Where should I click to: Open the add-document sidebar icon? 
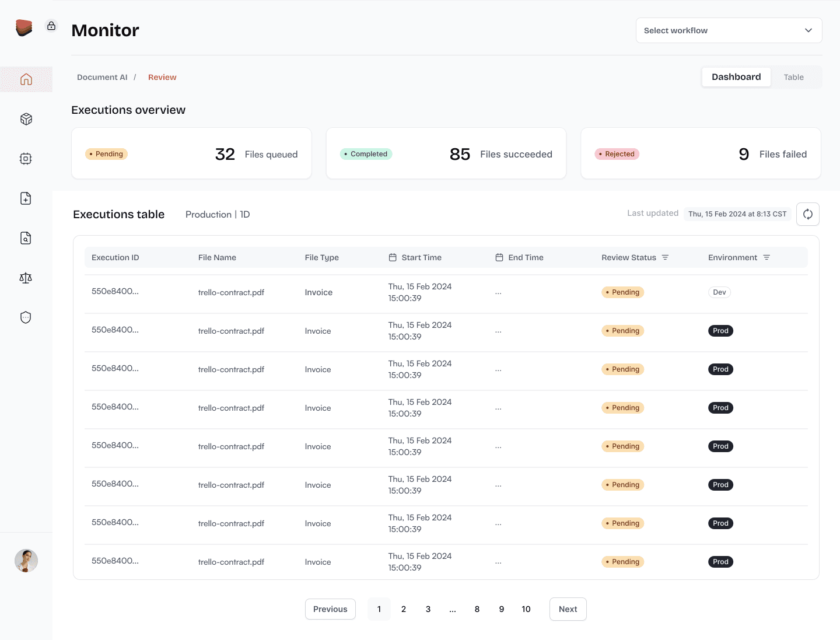coord(26,198)
